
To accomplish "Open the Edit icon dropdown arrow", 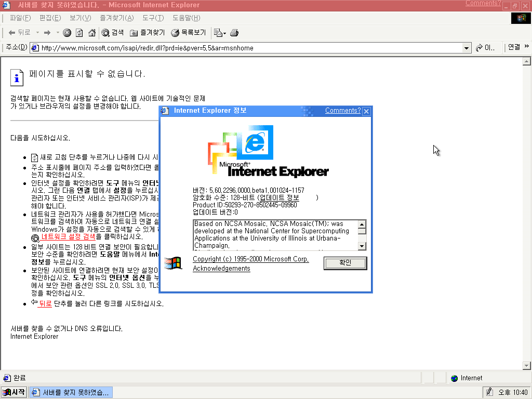I will point(224,33).
